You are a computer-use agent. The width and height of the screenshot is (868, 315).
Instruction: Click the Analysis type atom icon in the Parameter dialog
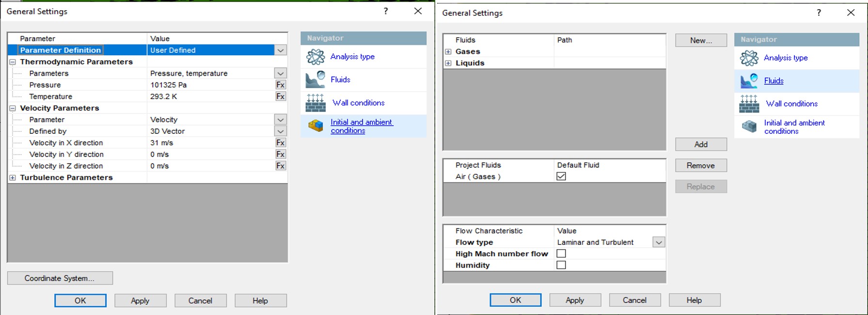click(x=316, y=57)
